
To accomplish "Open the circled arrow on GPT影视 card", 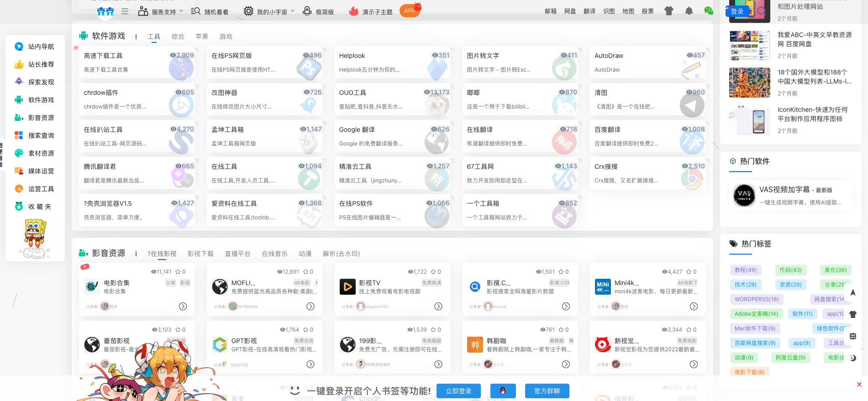I will [x=310, y=365].
